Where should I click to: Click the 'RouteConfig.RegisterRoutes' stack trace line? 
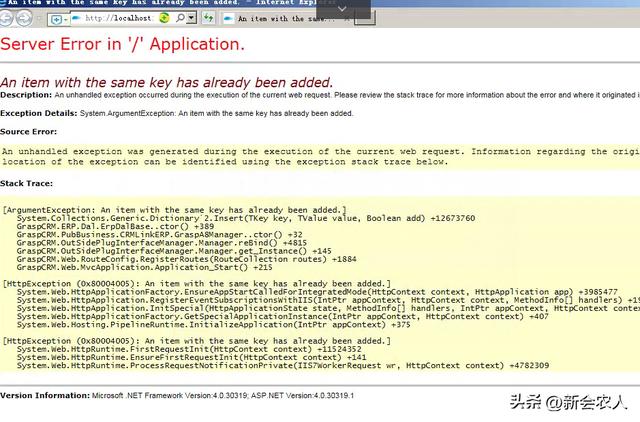(x=187, y=259)
